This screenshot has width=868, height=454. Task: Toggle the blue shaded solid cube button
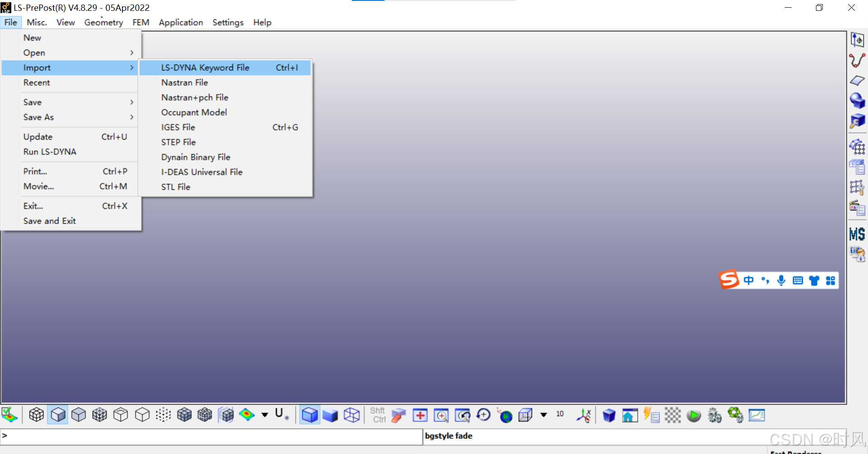(310, 415)
